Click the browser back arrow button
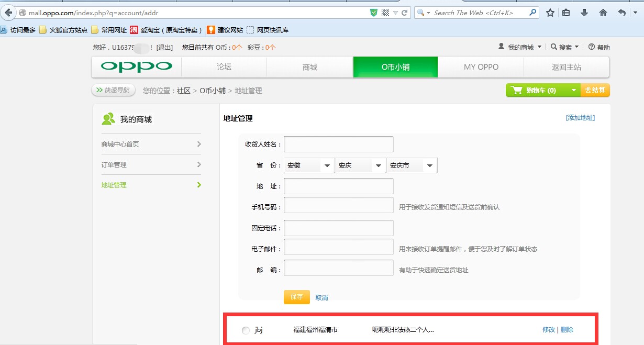The width and height of the screenshot is (644, 345). pos(8,13)
